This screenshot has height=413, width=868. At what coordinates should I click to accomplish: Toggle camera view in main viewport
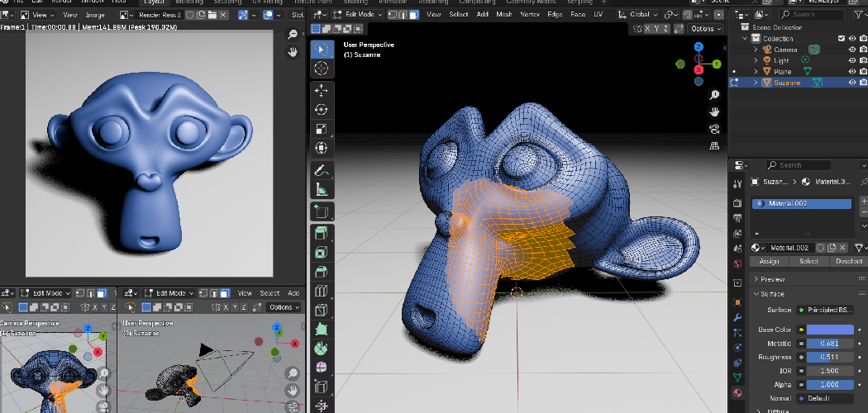[x=714, y=129]
